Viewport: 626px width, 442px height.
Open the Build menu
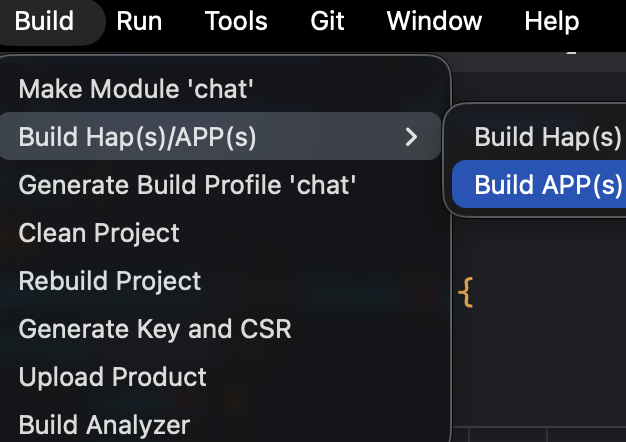[x=44, y=21]
